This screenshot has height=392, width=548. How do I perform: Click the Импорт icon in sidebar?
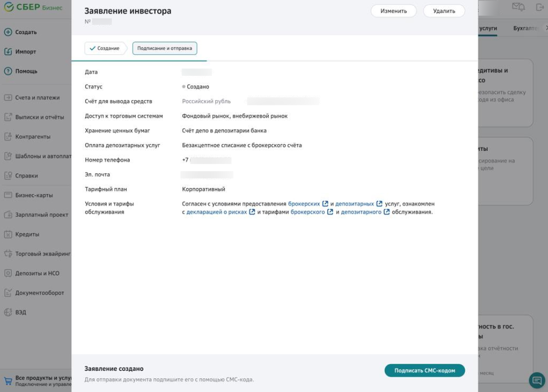[x=8, y=52]
